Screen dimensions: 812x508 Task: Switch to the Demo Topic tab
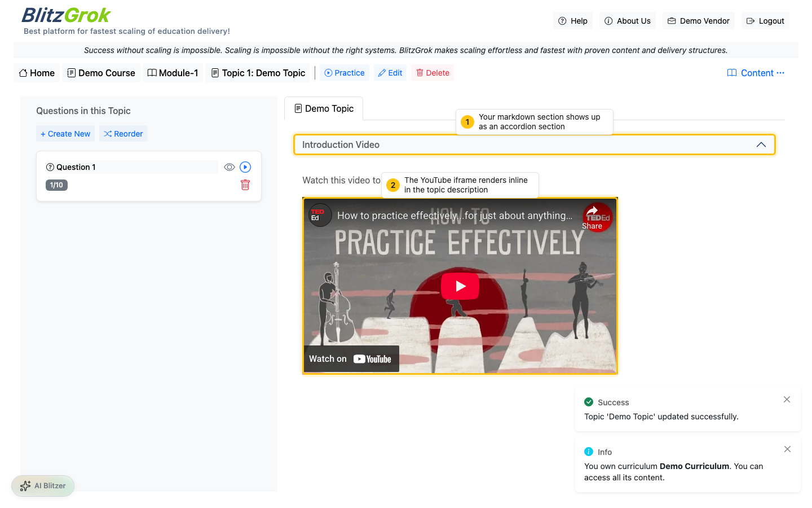point(324,108)
